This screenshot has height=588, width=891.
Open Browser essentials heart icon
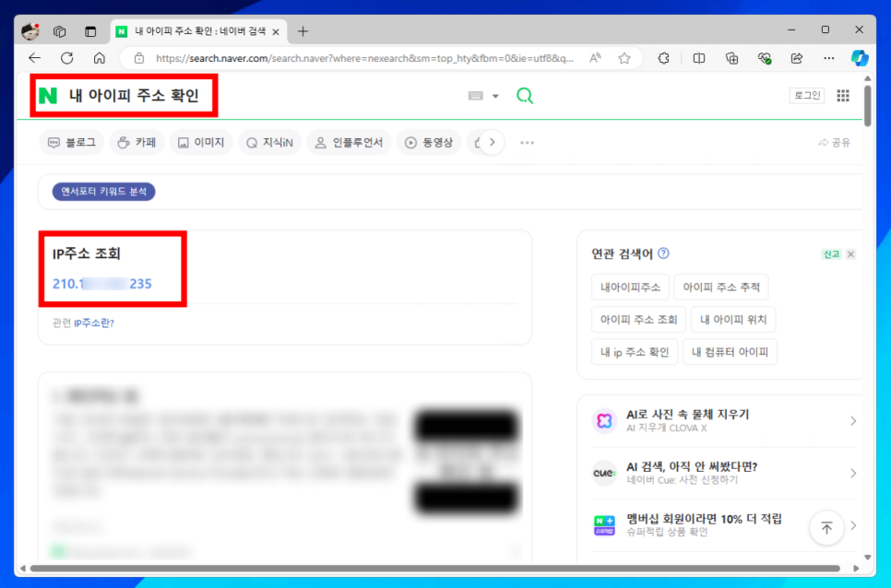click(765, 58)
